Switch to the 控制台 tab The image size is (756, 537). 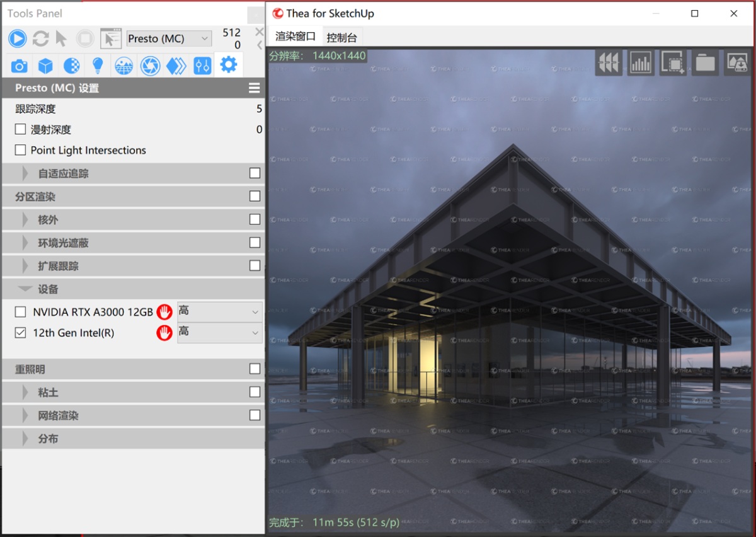pyautogui.click(x=342, y=37)
